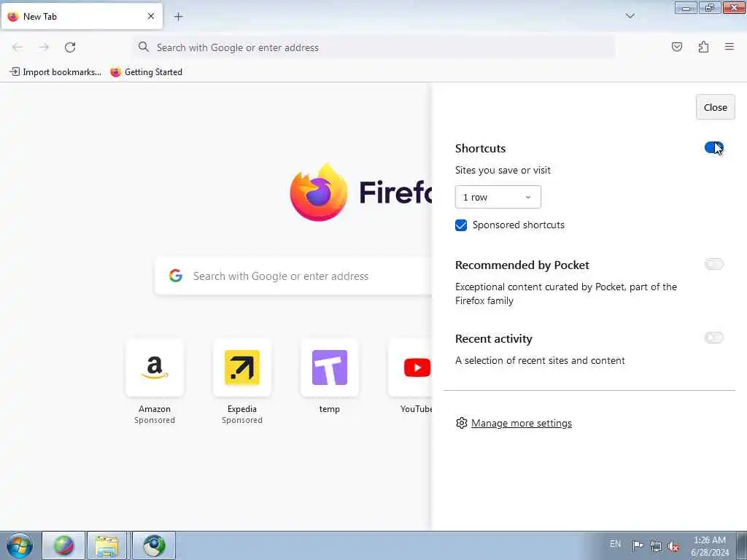Open the Firefox application hamburger menu
This screenshot has height=560, width=747.
729,47
